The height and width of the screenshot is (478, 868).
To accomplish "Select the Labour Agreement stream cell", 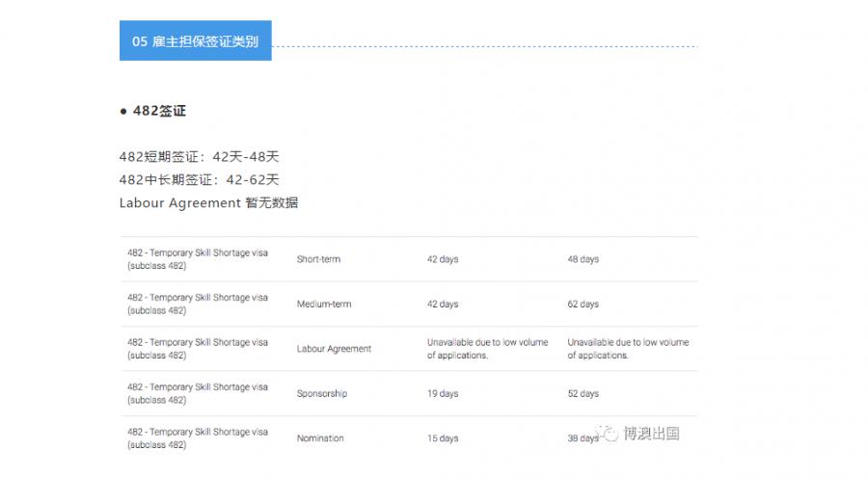I will pos(334,349).
